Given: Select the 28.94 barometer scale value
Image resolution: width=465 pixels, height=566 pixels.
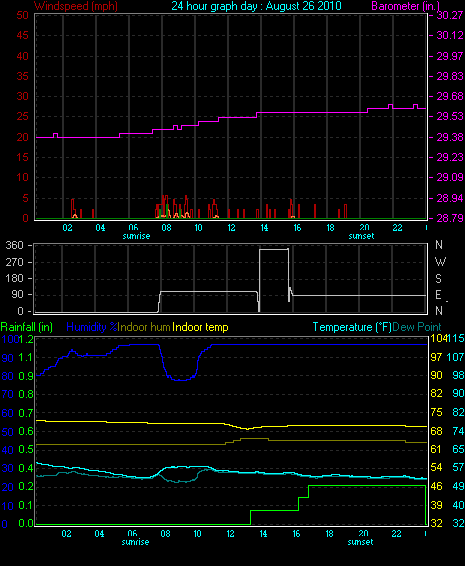Looking at the screenshot, I should 450,198.
